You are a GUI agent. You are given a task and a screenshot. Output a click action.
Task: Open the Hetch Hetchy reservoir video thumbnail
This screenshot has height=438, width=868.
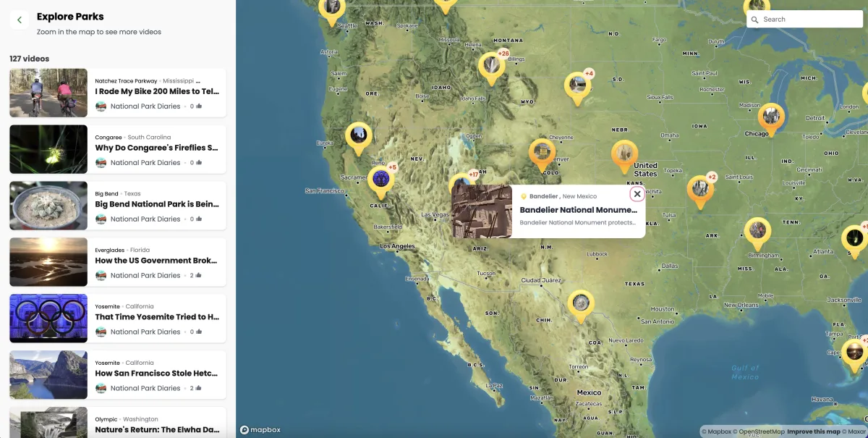[48, 375]
